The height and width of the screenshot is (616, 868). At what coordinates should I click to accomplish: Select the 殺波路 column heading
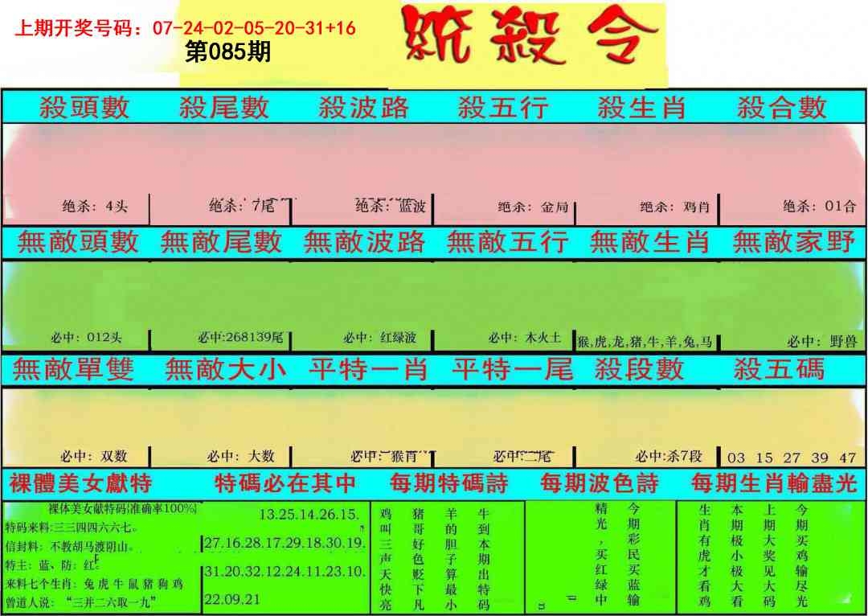[x=363, y=107]
